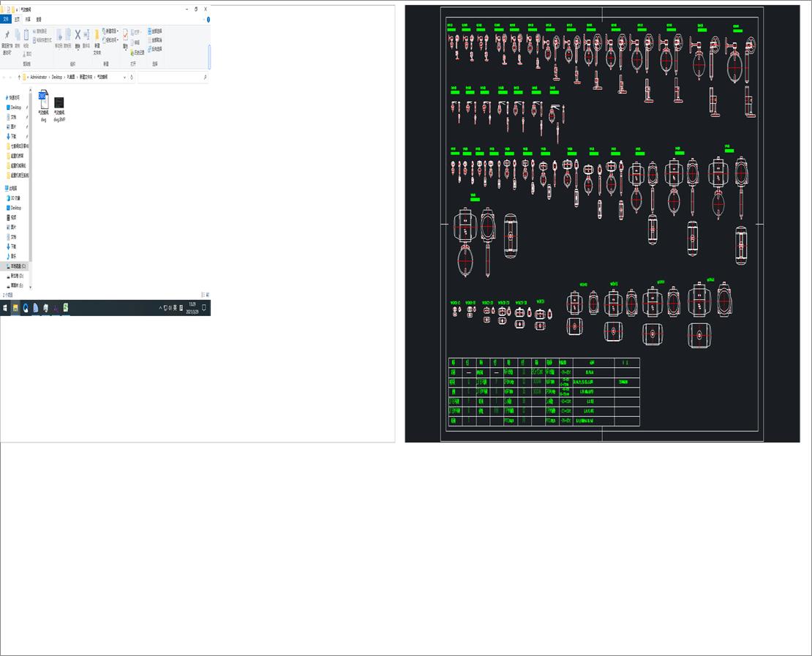Screen dimensions: 812x656
Task: Select Desktop under Quick access
Action: tap(15, 108)
